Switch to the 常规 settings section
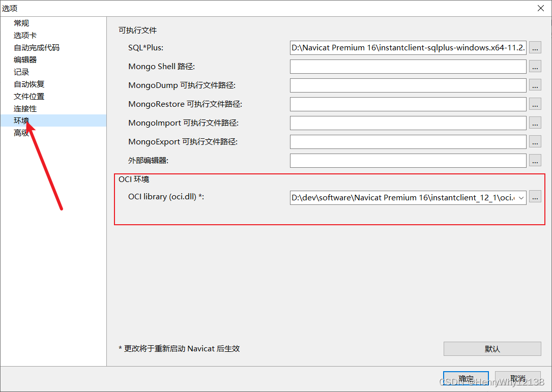The width and height of the screenshot is (552, 392). pyautogui.click(x=22, y=23)
